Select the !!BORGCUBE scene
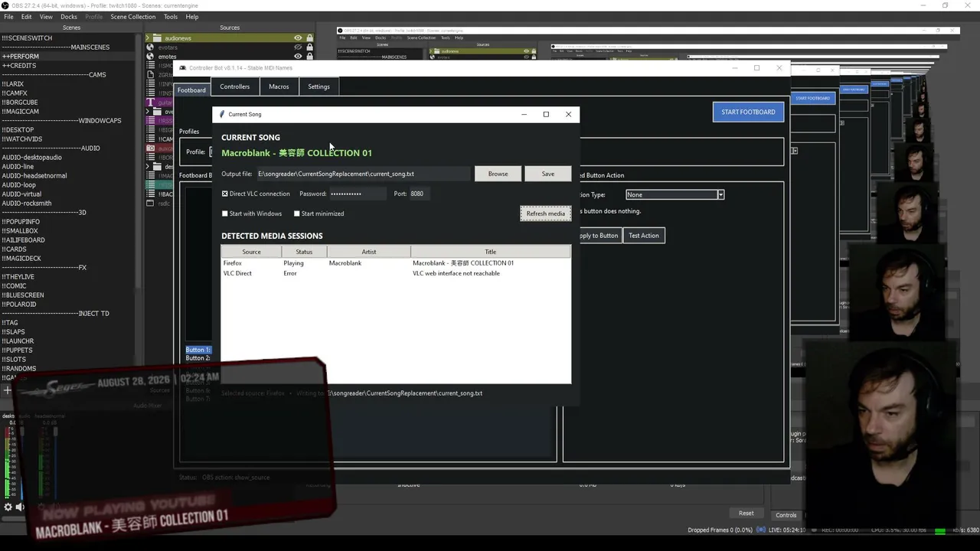The image size is (980, 551). pos(69,103)
